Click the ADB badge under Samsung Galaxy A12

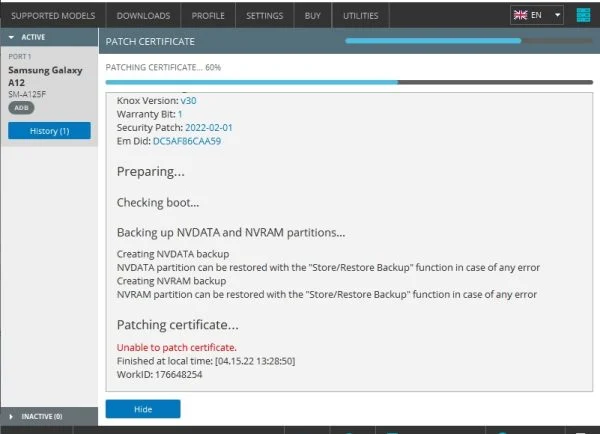(x=20, y=107)
